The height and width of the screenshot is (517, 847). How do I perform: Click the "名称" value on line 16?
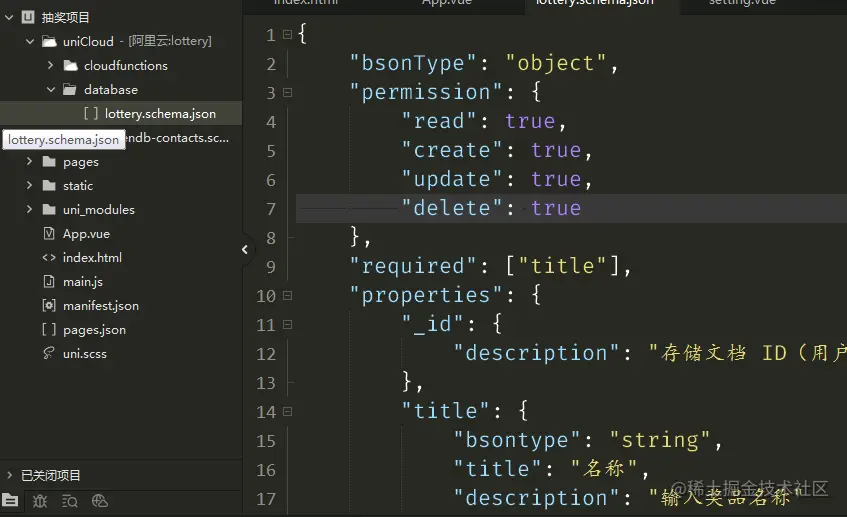[604, 469]
